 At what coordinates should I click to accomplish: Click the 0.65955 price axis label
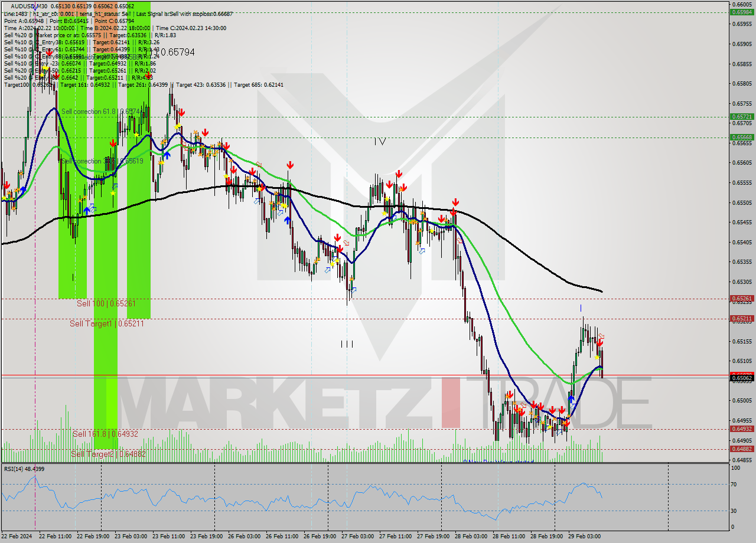(742, 24)
